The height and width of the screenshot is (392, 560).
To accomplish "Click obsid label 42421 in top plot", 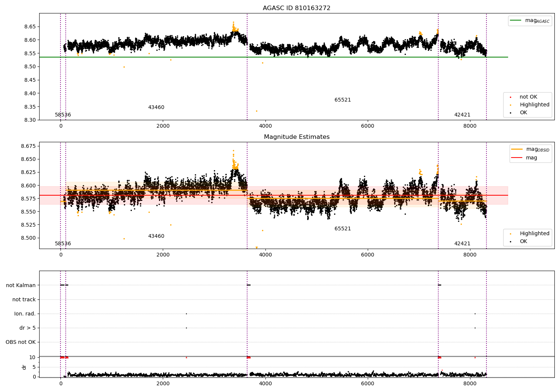I will (462, 115).
